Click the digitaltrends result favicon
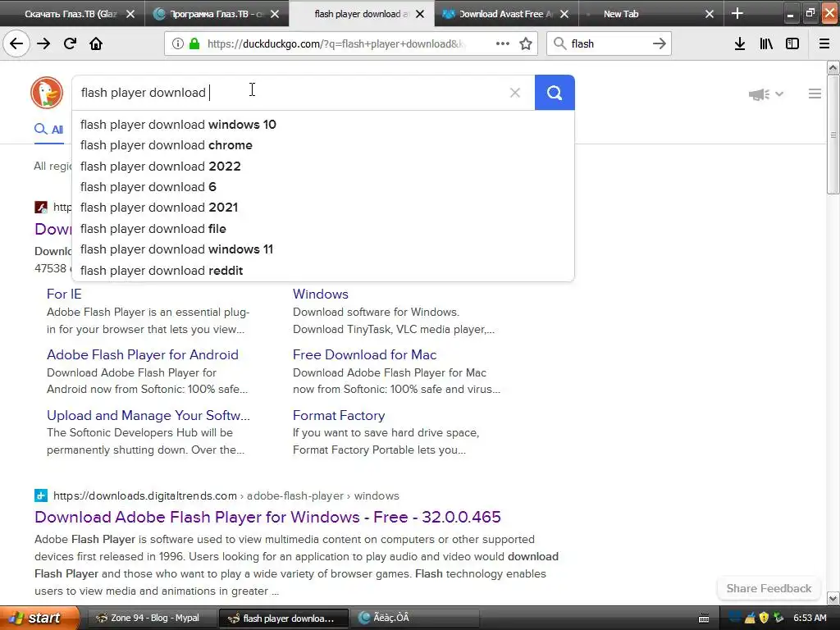The width and height of the screenshot is (840, 630). [41, 495]
